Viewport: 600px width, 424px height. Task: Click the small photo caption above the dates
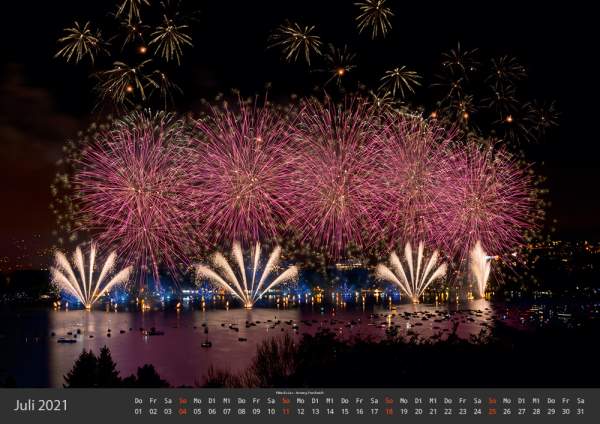tap(300, 393)
